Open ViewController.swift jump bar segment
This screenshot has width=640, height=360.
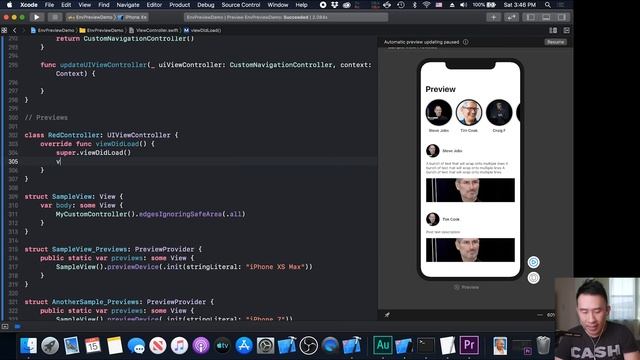(x=154, y=30)
